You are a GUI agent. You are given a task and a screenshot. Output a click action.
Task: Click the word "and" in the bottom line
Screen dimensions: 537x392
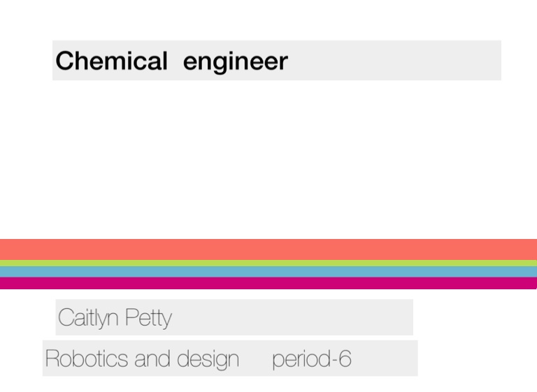153,358
